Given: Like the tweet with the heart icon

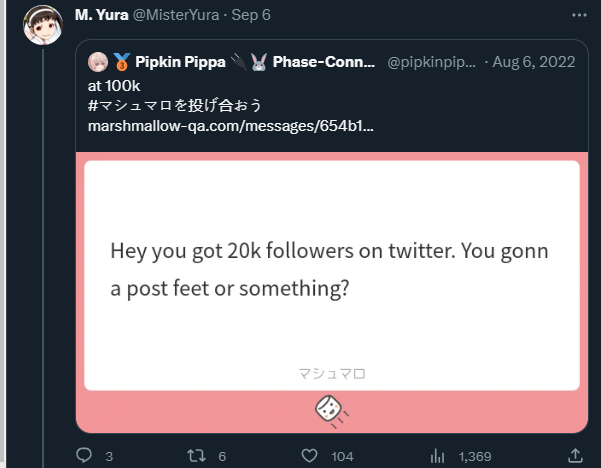Looking at the screenshot, I should (x=309, y=456).
